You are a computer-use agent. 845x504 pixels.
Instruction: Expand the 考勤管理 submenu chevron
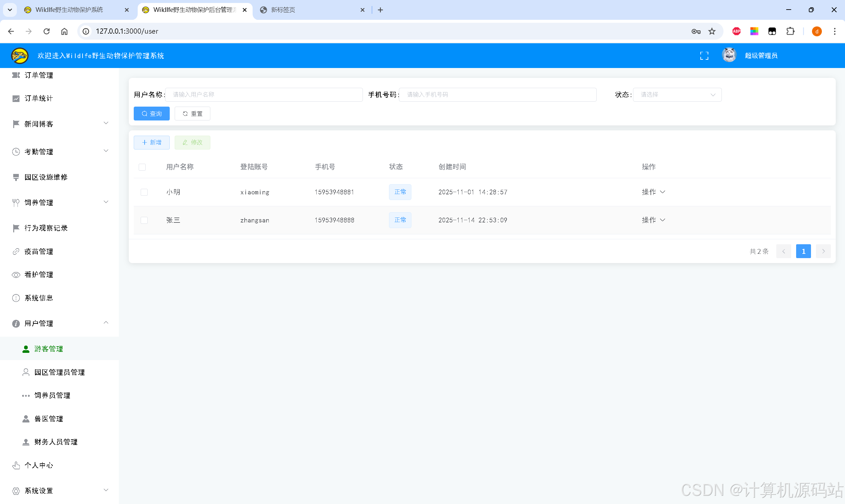pos(106,151)
